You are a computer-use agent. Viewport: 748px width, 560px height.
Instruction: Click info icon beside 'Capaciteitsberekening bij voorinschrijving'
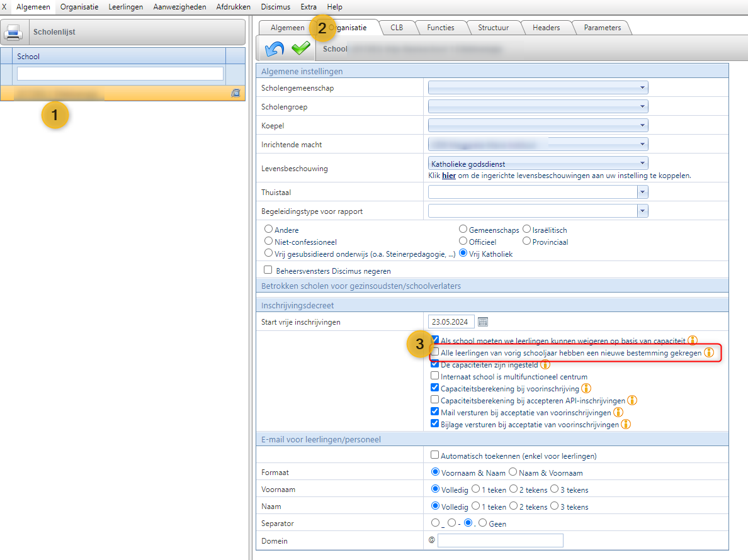click(x=586, y=388)
